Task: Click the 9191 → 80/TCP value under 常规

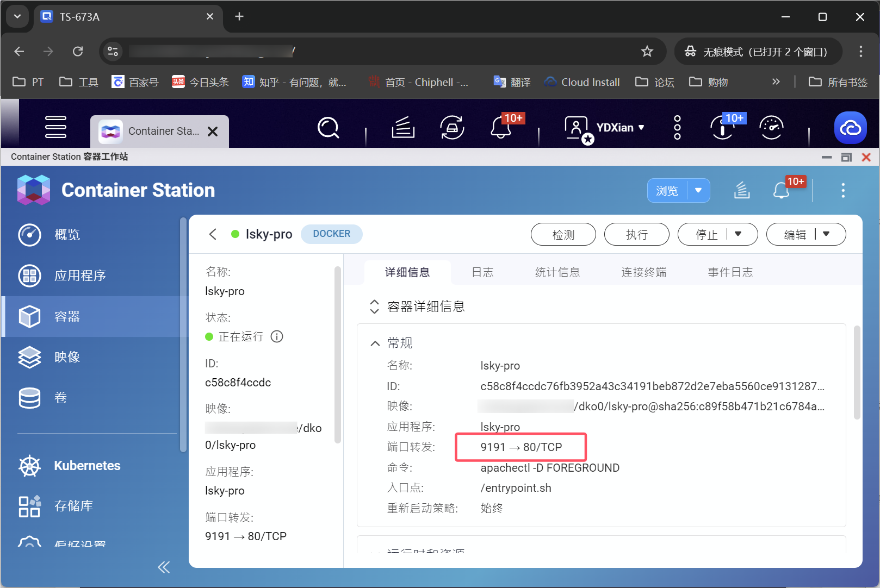Action: (x=521, y=447)
